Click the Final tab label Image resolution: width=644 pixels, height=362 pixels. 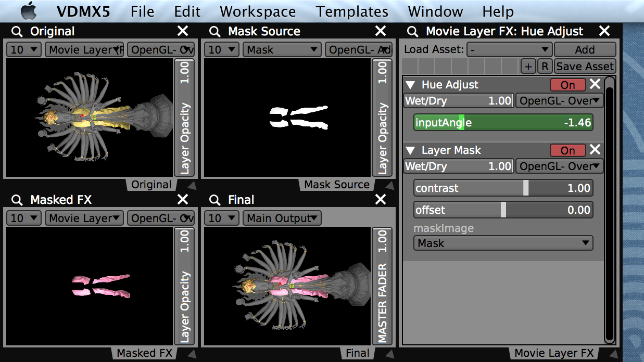click(x=358, y=353)
